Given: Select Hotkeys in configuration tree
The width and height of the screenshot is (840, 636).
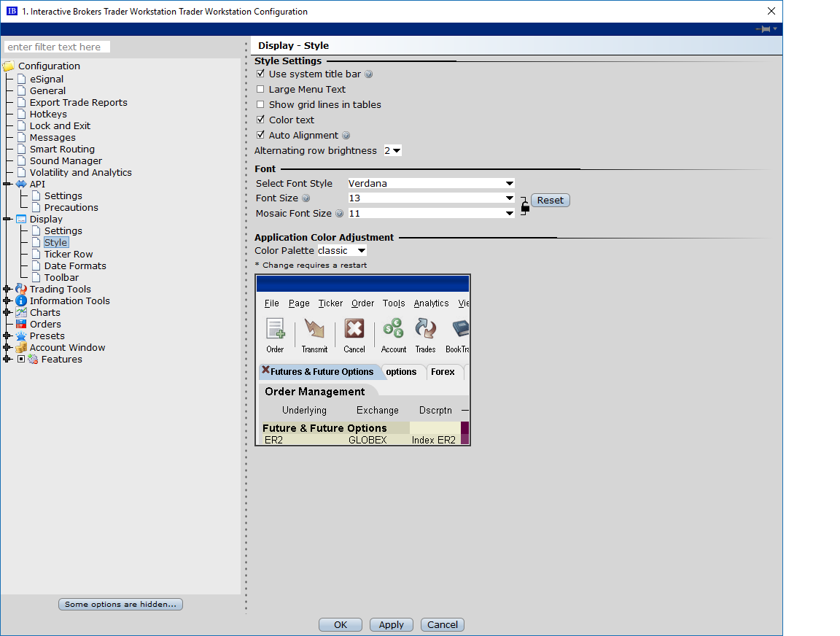Looking at the screenshot, I should 48,114.
